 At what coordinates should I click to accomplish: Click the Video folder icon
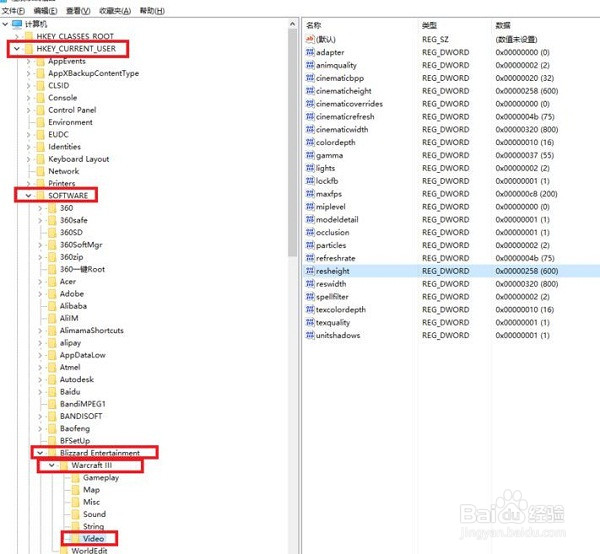tap(75, 539)
